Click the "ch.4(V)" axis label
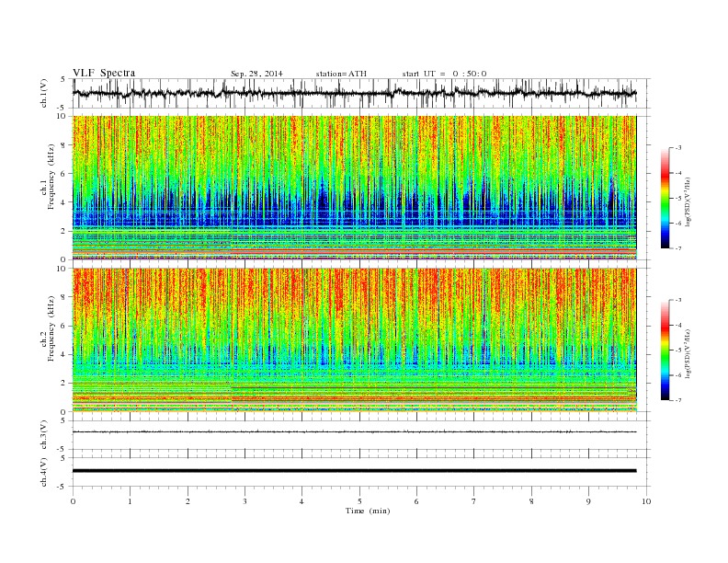The width and height of the screenshot is (728, 563). [x=44, y=472]
